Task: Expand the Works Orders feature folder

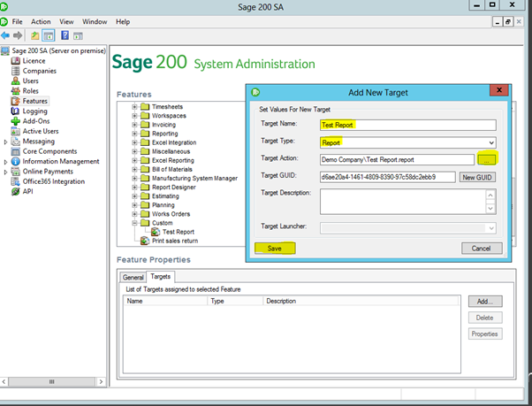Action: (134, 214)
